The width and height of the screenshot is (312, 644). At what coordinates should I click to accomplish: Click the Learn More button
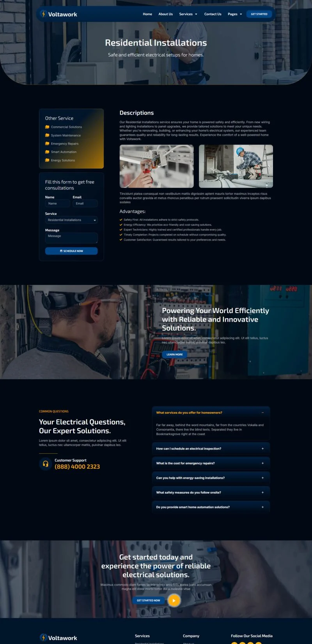click(x=175, y=354)
